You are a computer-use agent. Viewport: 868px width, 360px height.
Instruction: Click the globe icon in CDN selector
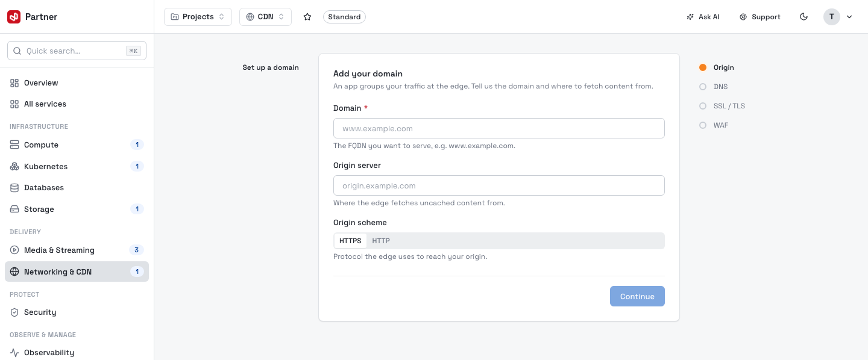(250, 17)
